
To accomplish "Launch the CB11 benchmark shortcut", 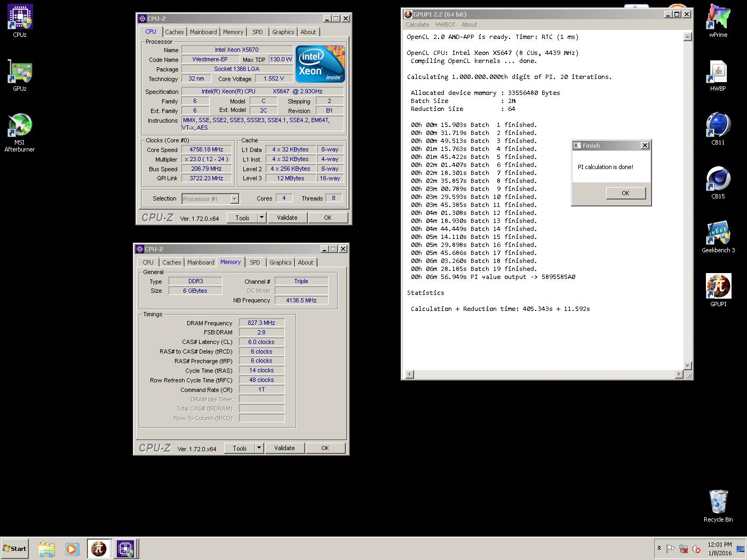I will point(718,129).
